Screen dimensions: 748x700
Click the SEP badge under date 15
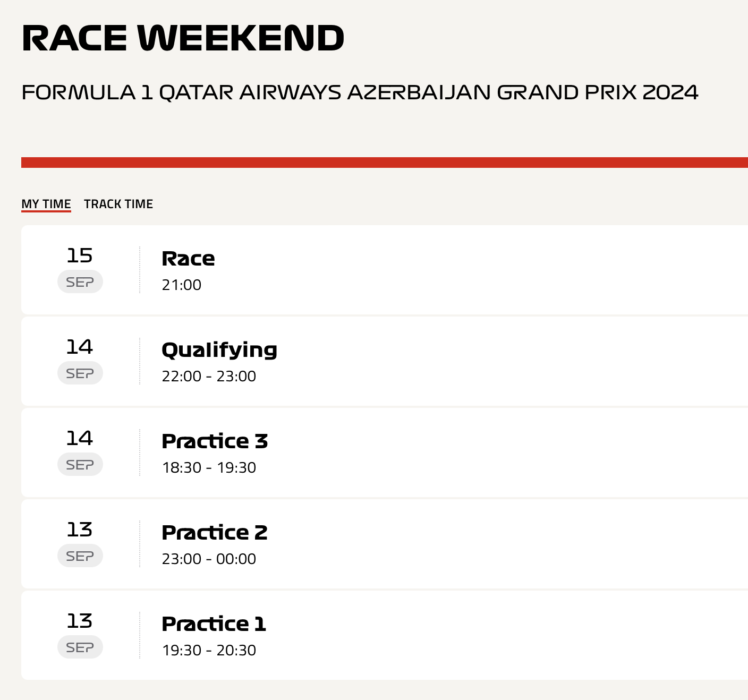[80, 282]
